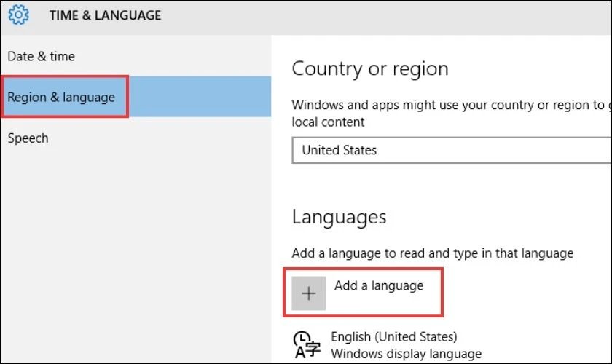The width and height of the screenshot is (612, 364).
Task: Open the Date & time section
Action: click(x=41, y=56)
